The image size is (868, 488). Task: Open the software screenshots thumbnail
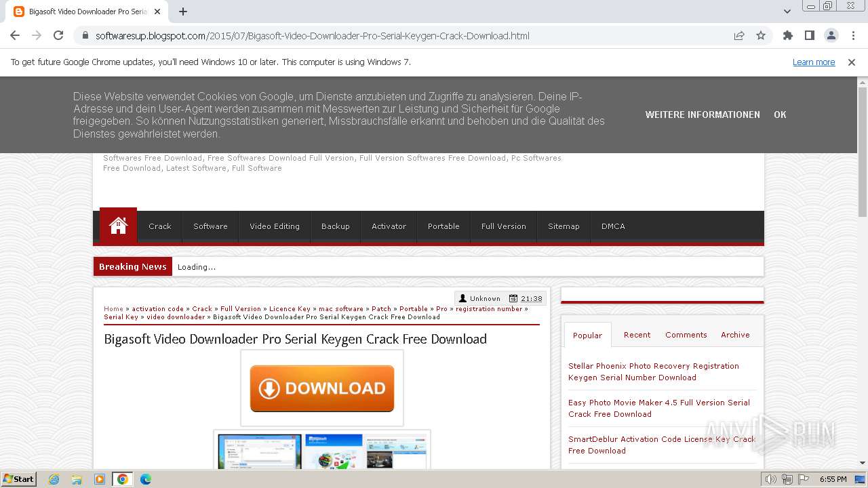click(322, 451)
